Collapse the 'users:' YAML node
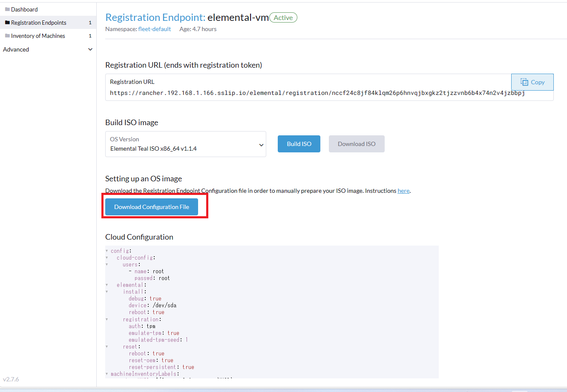Viewport: 567px width, 392px height. 107,264
